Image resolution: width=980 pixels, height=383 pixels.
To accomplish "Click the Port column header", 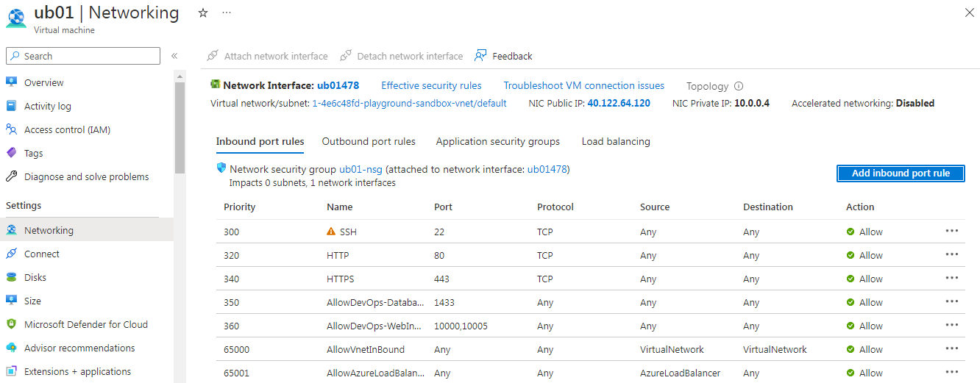I will point(443,207).
